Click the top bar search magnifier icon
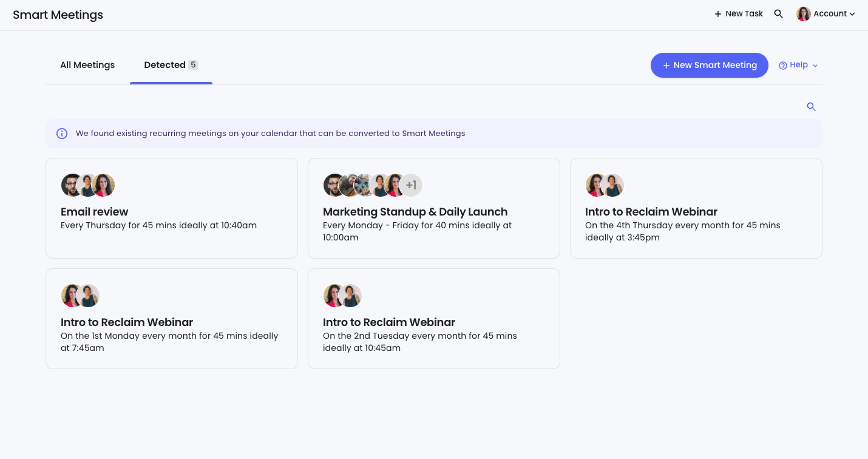Screen dimensions: 868x459 pos(778,14)
